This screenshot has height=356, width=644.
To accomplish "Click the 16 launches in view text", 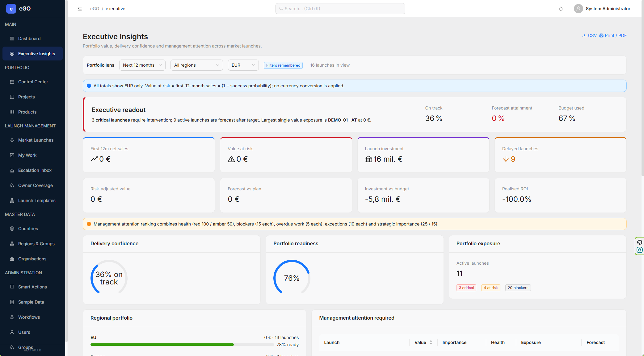I will point(330,65).
